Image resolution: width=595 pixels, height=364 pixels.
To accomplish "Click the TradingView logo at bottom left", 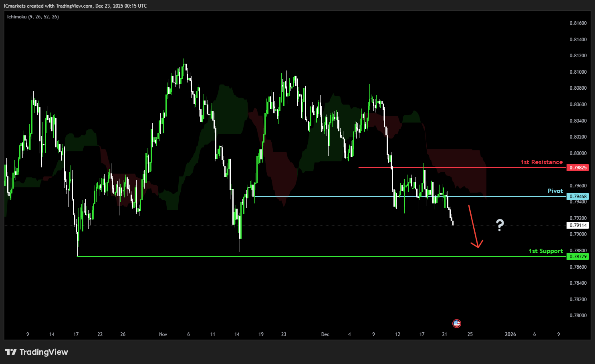I will [36, 352].
